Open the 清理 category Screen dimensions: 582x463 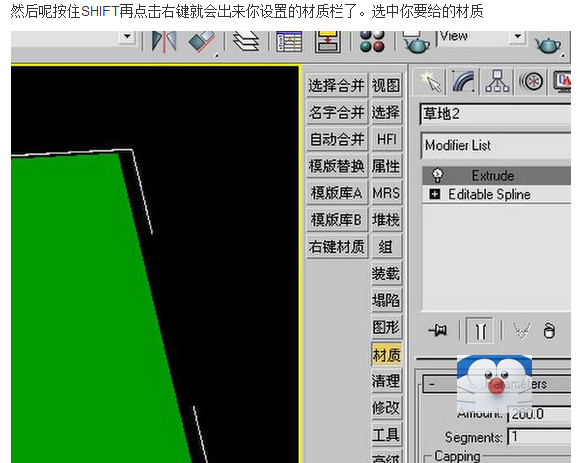pyautogui.click(x=386, y=381)
